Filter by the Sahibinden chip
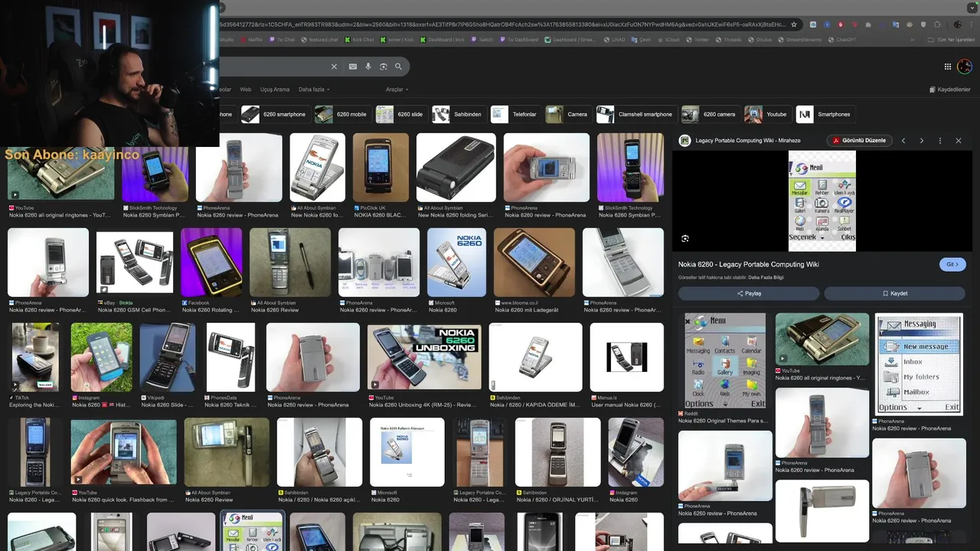This screenshot has width=980, height=551. pos(459,114)
